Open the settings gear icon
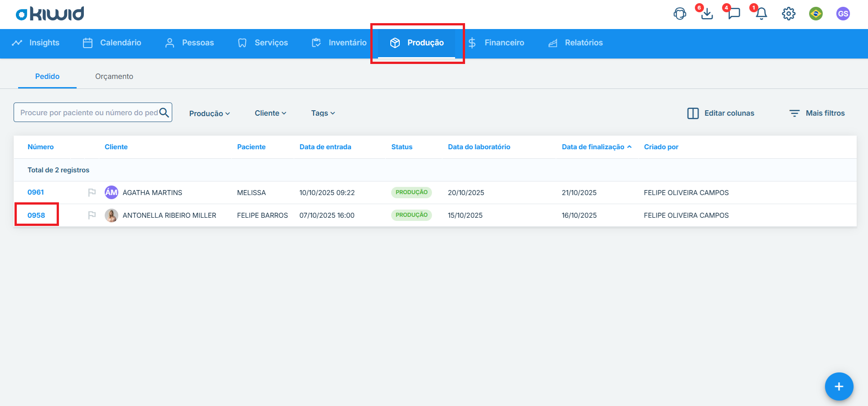The width and height of the screenshot is (868, 406). (788, 14)
